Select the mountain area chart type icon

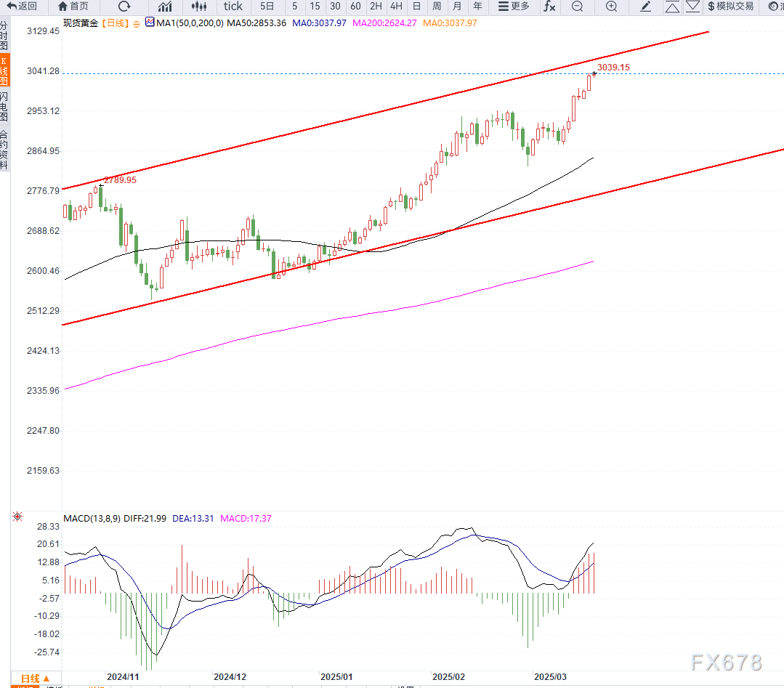click(x=165, y=7)
